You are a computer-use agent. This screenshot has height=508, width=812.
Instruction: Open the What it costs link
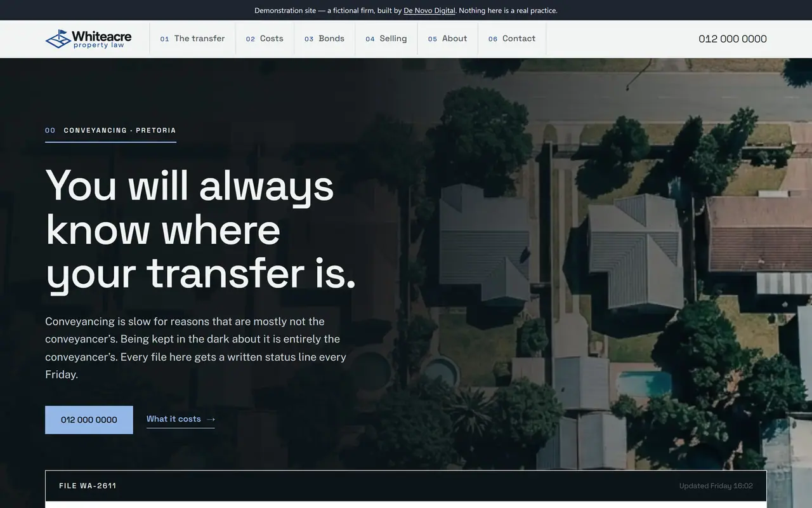(181, 419)
